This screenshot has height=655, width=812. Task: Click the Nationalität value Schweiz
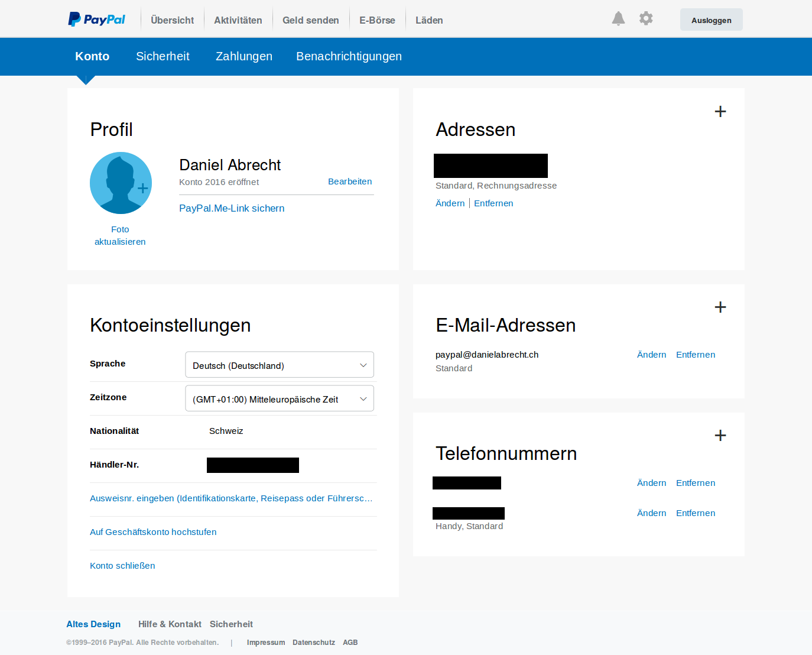coord(226,431)
